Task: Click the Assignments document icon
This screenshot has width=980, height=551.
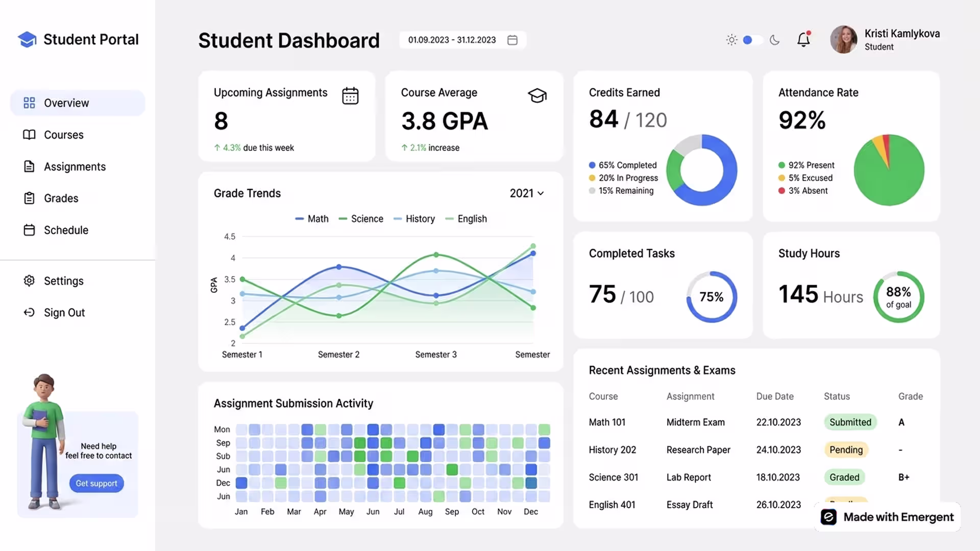Action: 29,166
